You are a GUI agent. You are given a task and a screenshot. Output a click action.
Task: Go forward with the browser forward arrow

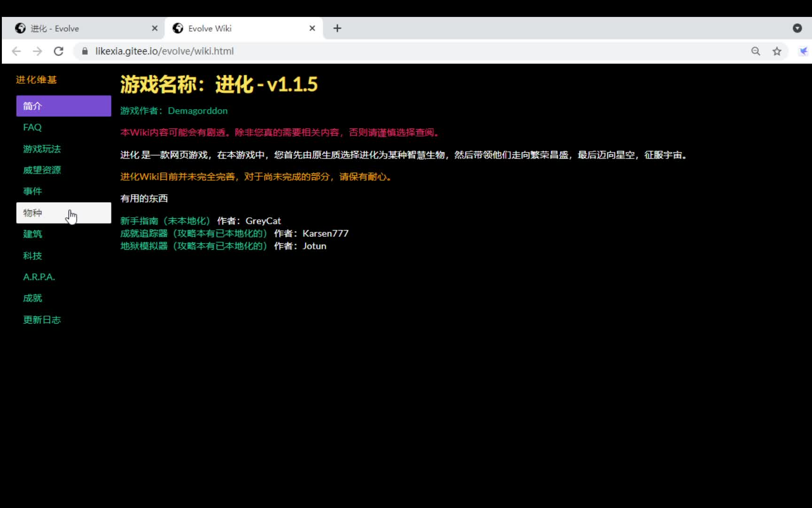(x=38, y=51)
